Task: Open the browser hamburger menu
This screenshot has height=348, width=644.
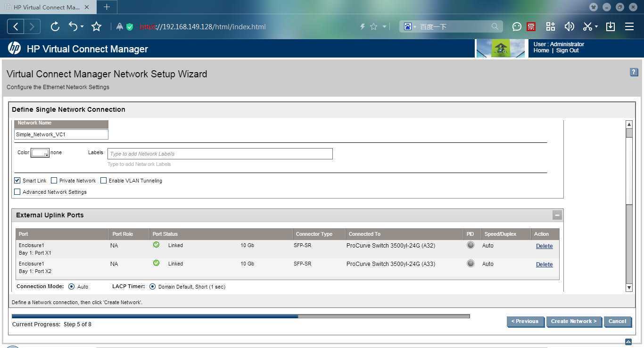Action: [x=629, y=26]
